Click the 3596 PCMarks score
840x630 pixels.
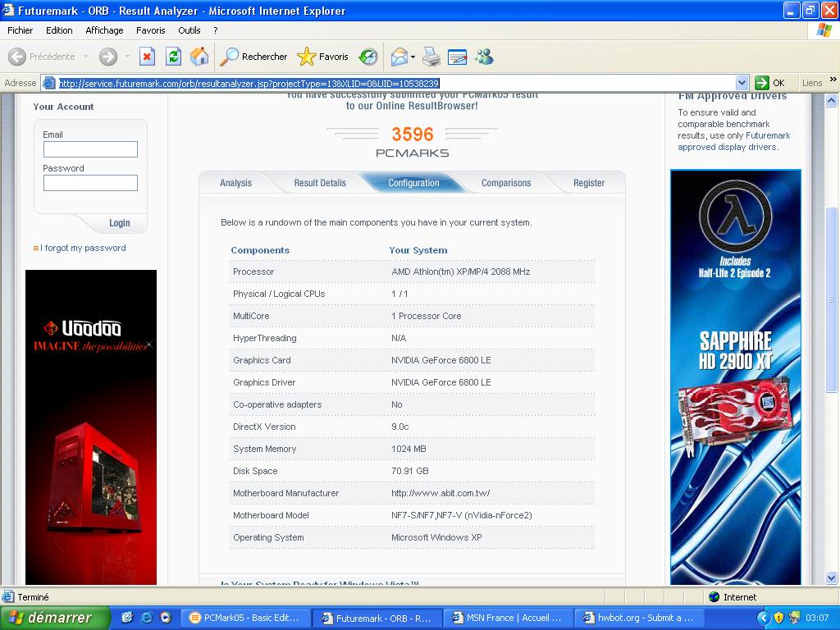click(x=412, y=134)
